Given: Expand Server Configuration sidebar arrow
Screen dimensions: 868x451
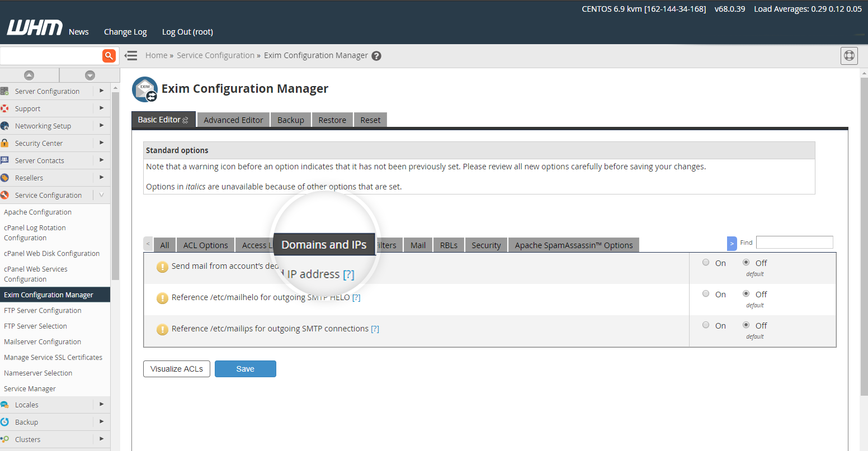Looking at the screenshot, I should 101,91.
